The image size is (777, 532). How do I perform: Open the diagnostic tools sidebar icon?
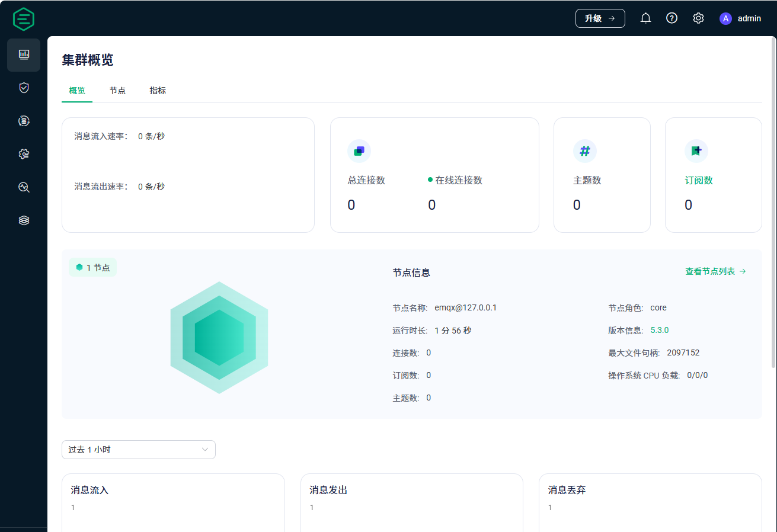point(24,187)
